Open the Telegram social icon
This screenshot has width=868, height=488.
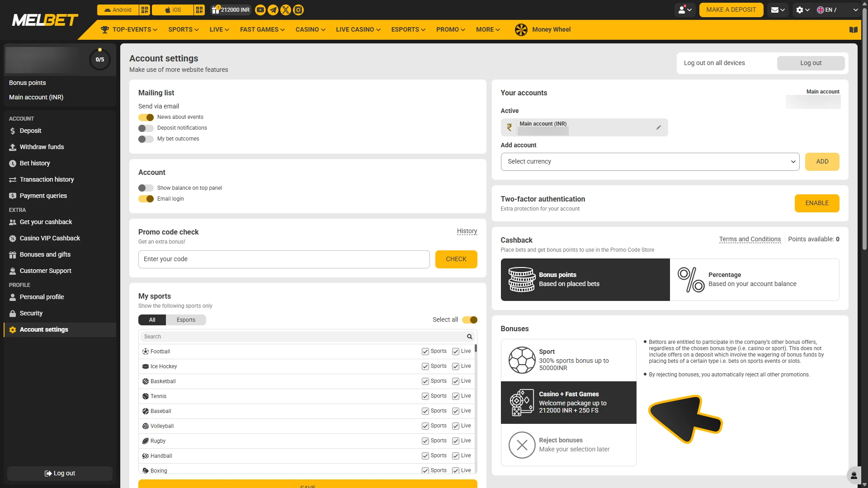pyautogui.click(x=273, y=10)
